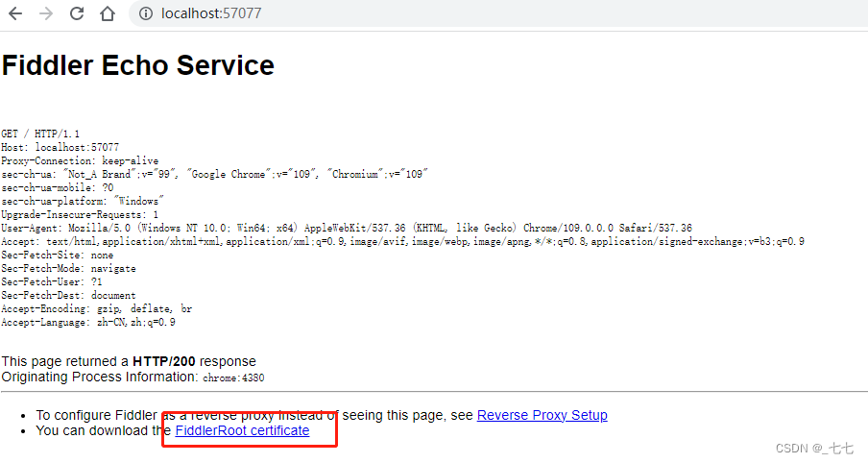
Task: Select the GET / HTTP/1.1 line
Action: point(40,134)
